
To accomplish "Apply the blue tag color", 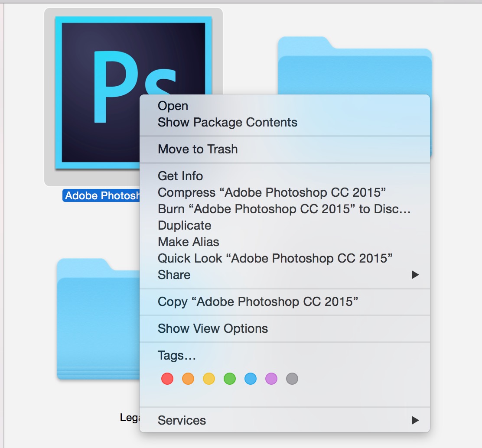I will 251,379.
